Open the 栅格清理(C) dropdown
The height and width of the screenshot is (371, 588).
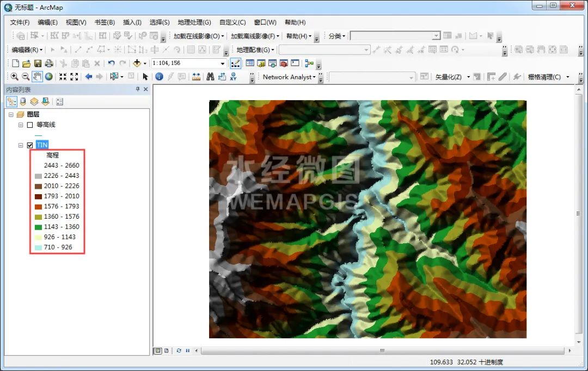(549, 77)
